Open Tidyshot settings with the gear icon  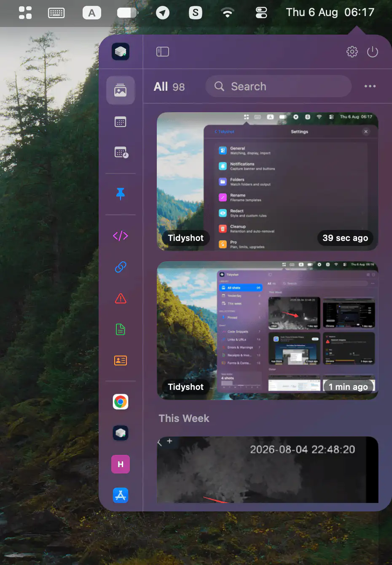[352, 52]
